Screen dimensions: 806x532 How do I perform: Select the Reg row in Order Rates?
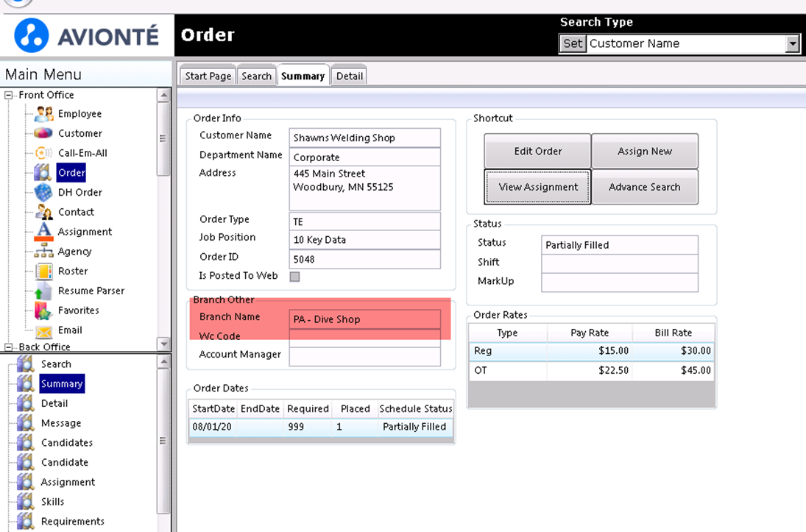pyautogui.click(x=591, y=350)
